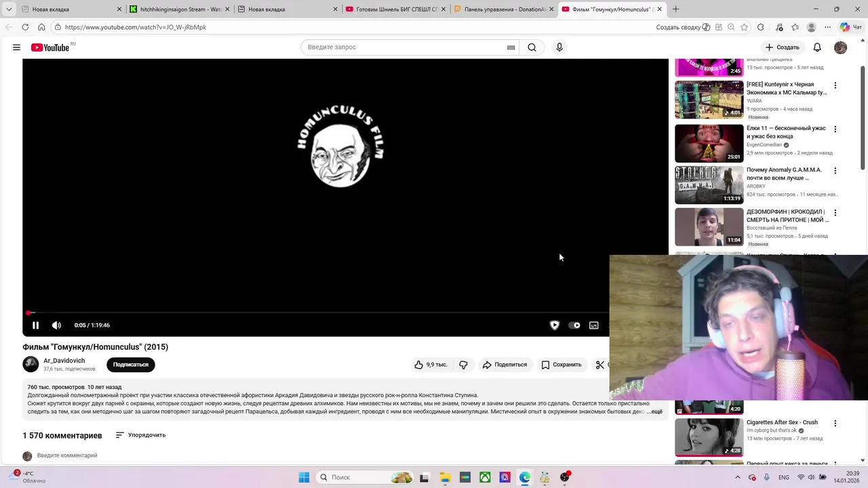This screenshot has height=488, width=868.
Task: Click the shield heart icon in player controls
Action: (555, 325)
